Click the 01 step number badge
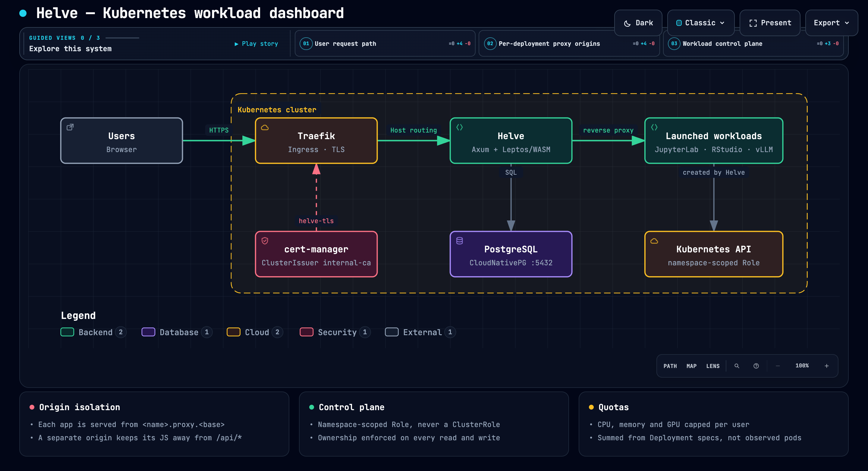Viewport: 868px width, 471px height. pyautogui.click(x=306, y=43)
